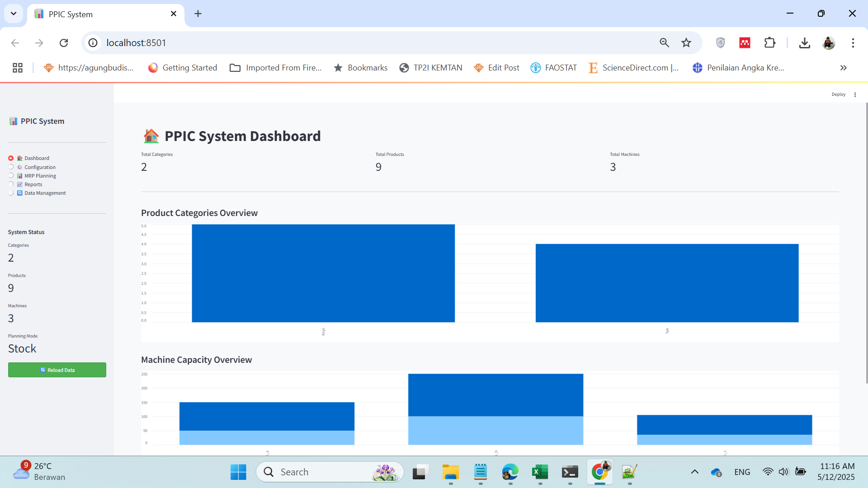Reload the page with browser refresh icon

tap(64, 43)
